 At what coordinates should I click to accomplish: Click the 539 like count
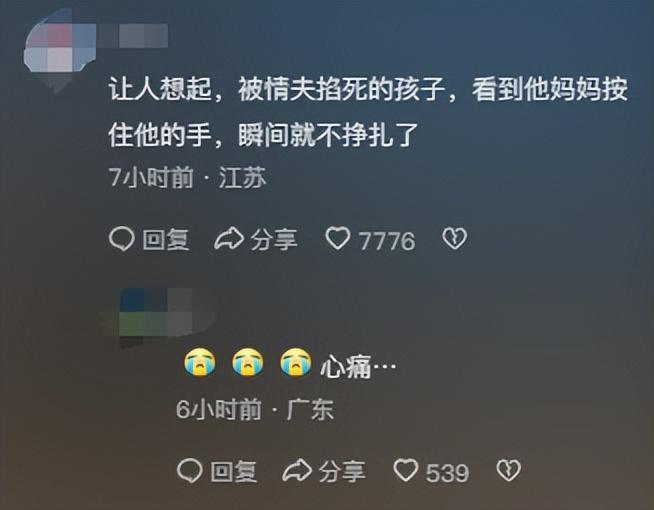(448, 473)
